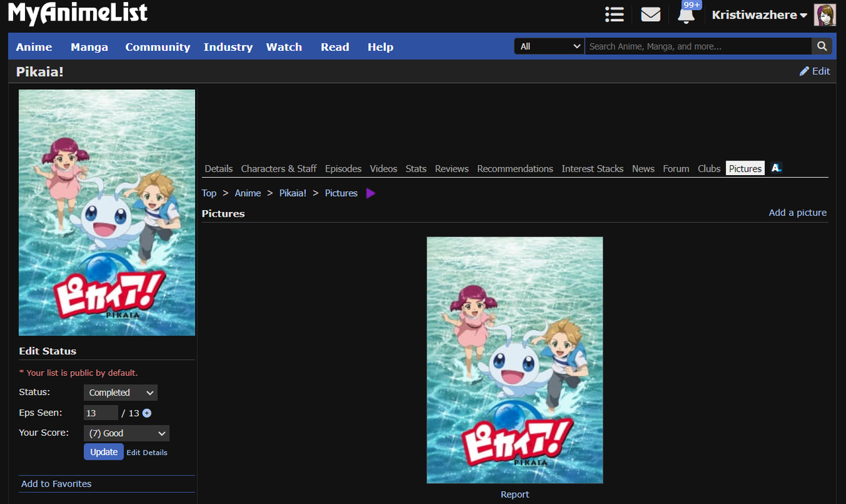Click the purple play arrow in breadcrumb

point(371,193)
